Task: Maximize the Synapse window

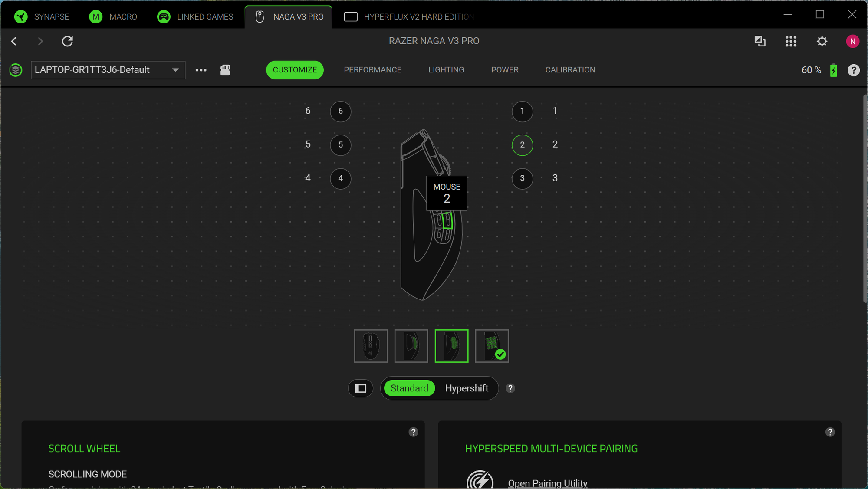Action: click(x=820, y=14)
